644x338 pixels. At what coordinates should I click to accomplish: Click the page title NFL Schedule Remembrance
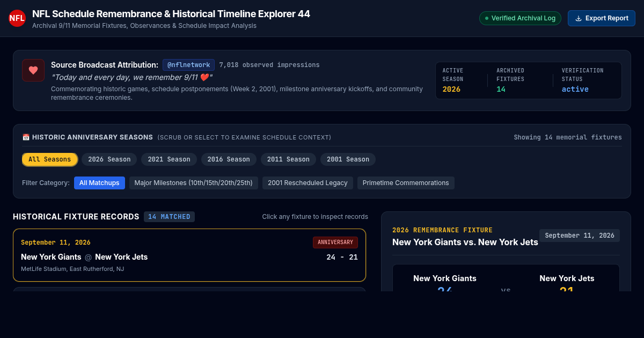(x=171, y=14)
